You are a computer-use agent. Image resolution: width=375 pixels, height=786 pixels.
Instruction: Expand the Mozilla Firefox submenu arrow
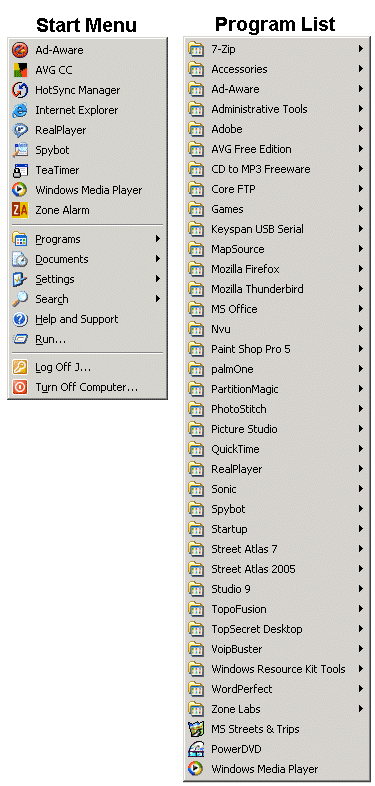[360, 269]
